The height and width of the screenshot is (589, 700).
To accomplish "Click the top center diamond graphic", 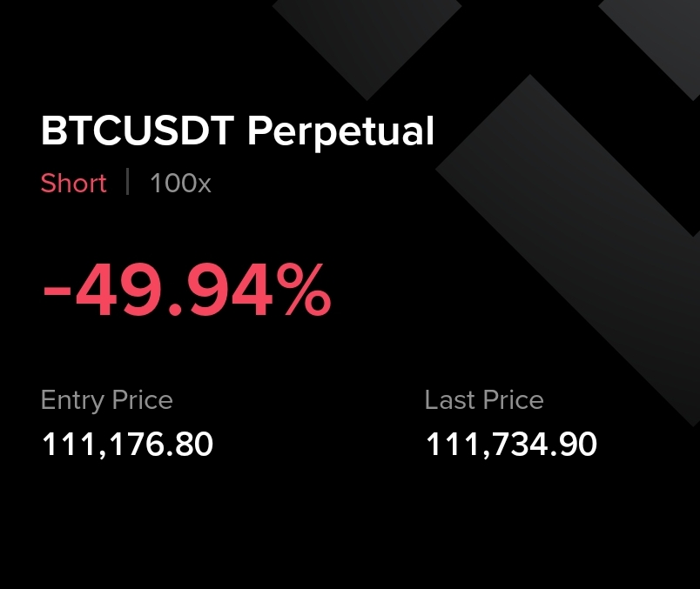I will (367, 39).
